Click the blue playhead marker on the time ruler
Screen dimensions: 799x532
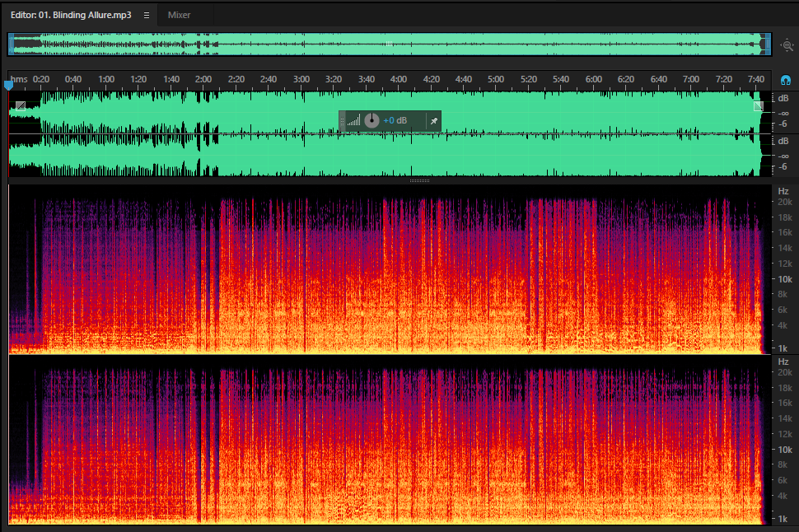point(9,86)
